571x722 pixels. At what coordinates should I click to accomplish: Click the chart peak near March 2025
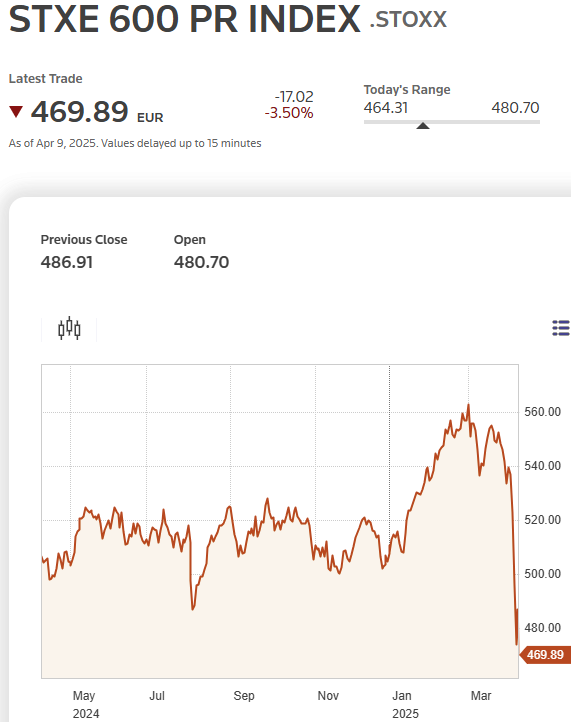click(468, 406)
